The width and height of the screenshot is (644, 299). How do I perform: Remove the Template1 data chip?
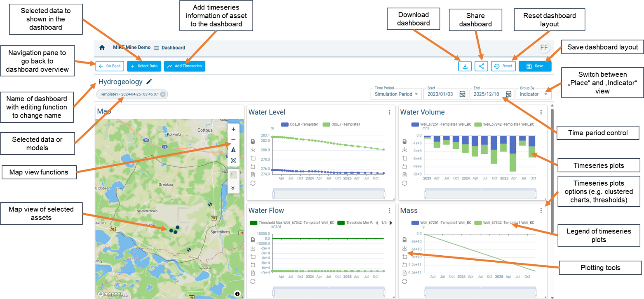(163, 94)
